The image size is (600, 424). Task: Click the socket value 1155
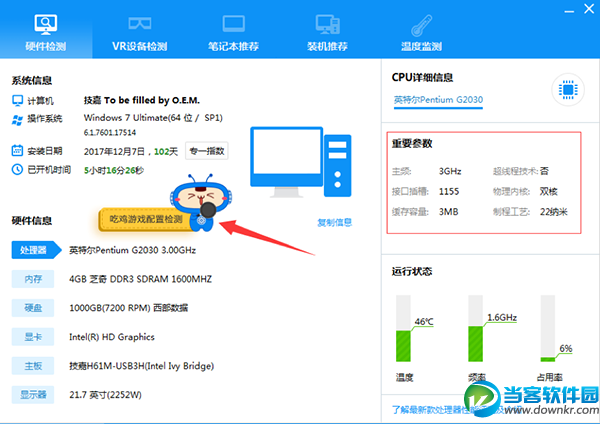pyautogui.click(x=449, y=191)
